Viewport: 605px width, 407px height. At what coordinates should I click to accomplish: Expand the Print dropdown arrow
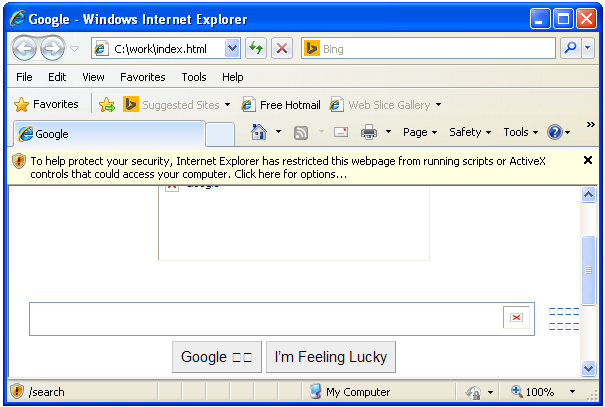point(388,132)
